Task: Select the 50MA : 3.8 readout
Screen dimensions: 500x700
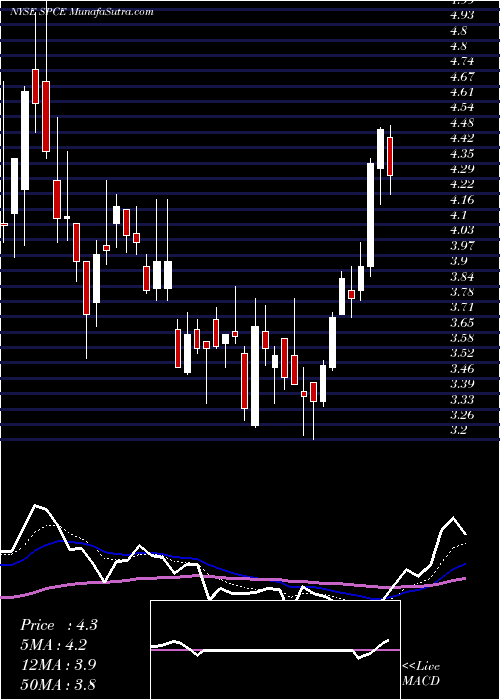Action: (58, 684)
